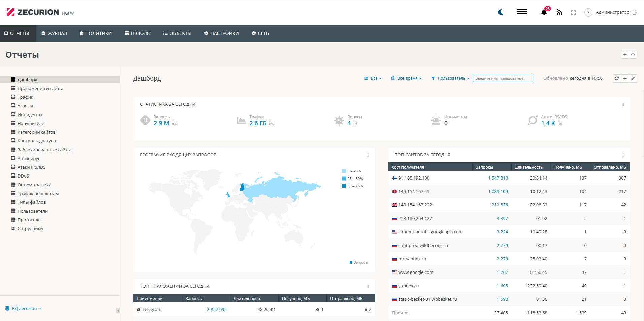Open options menu of Топ приложений за сегодня
This screenshot has width=644, height=321.
point(368,286)
